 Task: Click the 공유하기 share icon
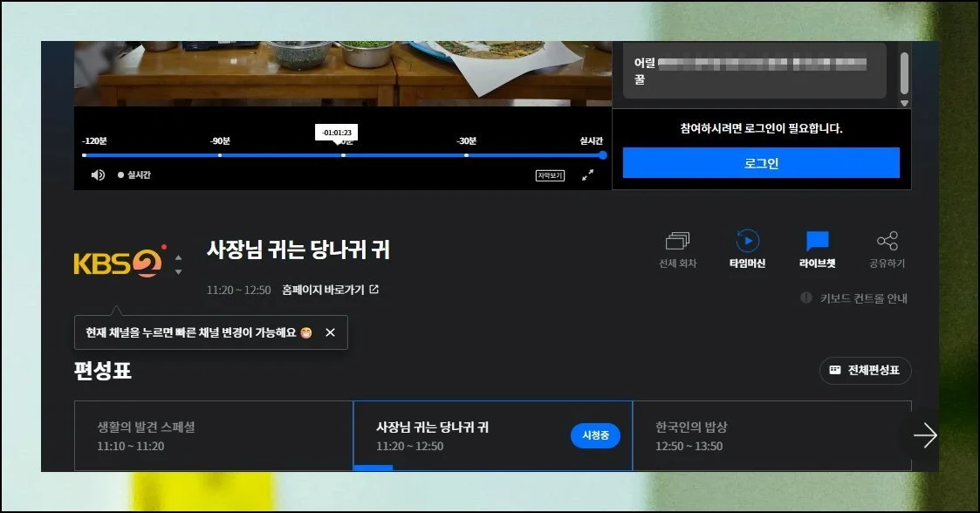(887, 242)
